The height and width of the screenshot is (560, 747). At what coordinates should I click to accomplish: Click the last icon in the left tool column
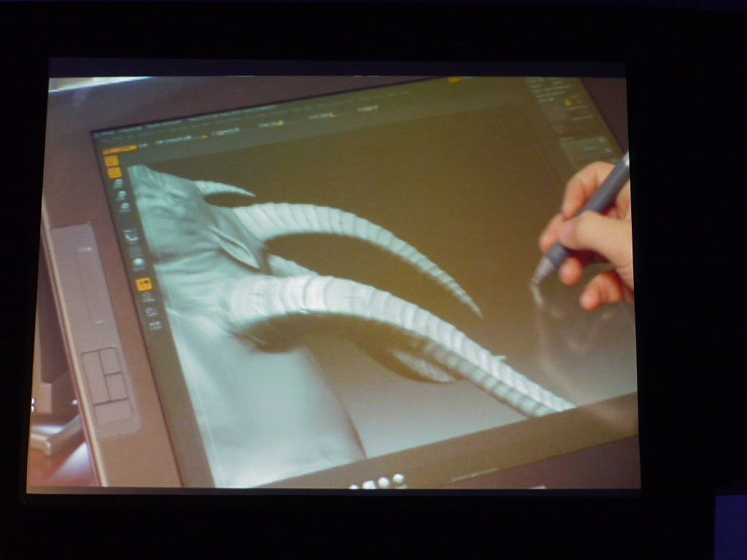[155, 325]
